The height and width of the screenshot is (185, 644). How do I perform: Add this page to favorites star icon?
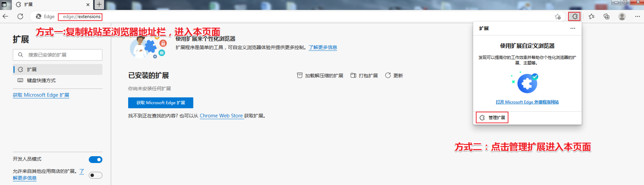(557, 16)
